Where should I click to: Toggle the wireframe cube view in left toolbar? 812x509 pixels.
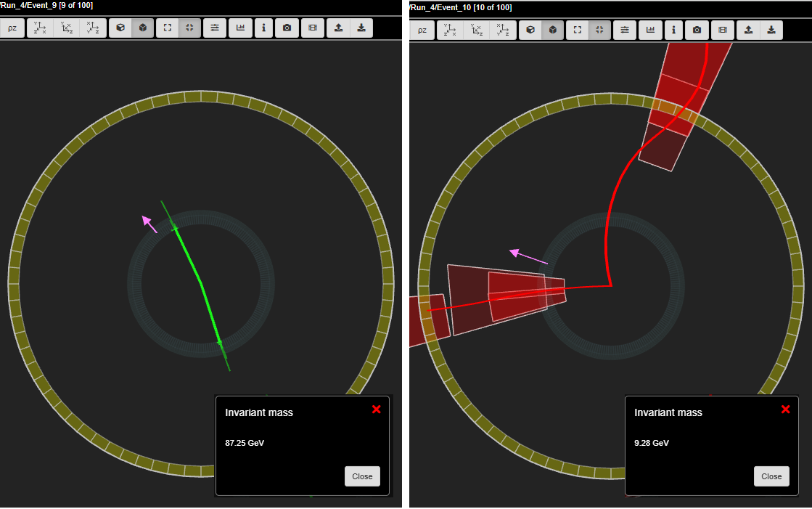(x=120, y=28)
